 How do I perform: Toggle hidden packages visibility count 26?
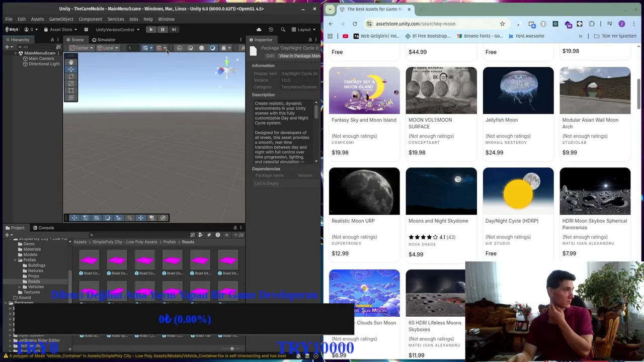239,235
